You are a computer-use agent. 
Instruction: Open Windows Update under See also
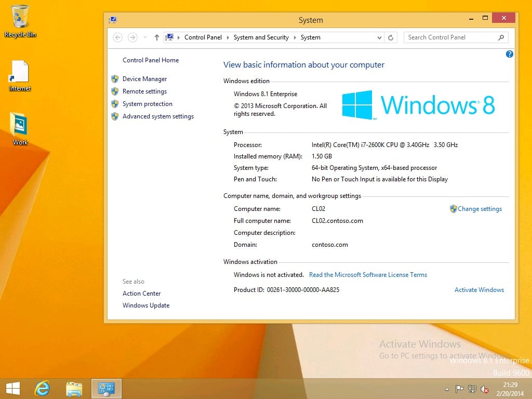(x=146, y=305)
